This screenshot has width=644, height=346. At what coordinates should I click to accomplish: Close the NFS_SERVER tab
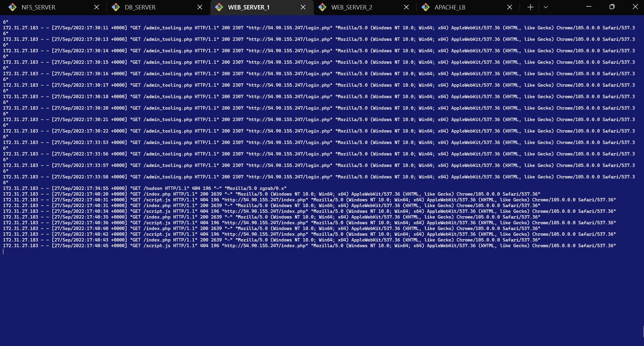97,7
